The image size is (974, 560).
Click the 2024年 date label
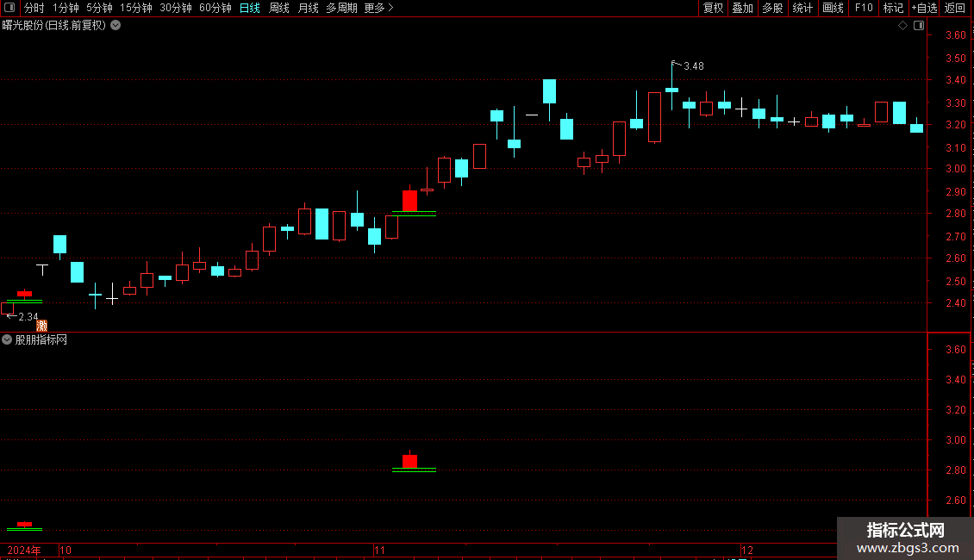[x=24, y=551]
